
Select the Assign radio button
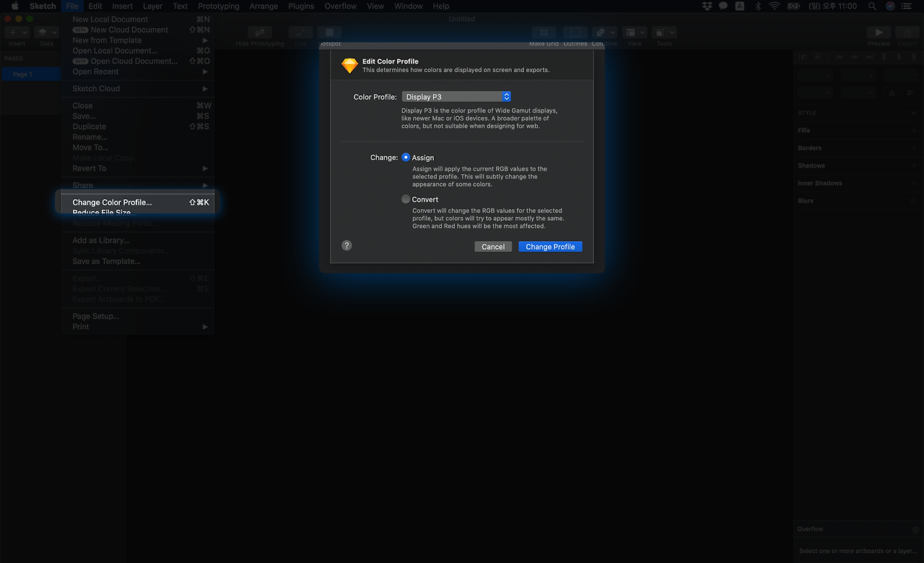pos(406,157)
